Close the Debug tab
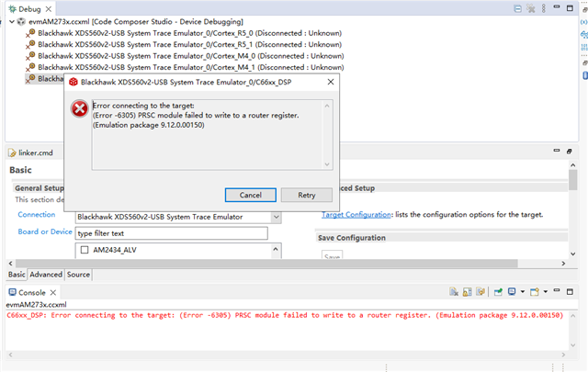588x372 pixels. click(49, 9)
